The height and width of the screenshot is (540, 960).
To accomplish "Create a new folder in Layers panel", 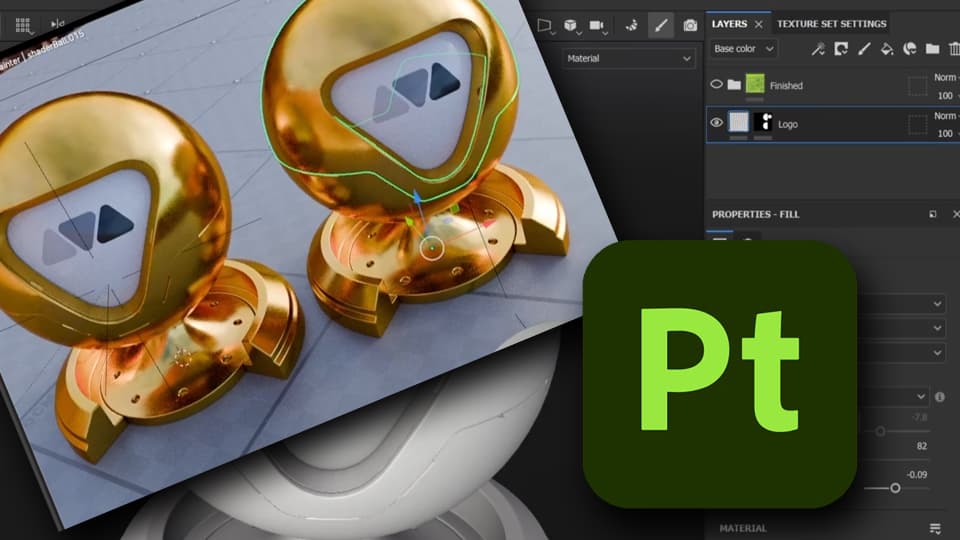I will pyautogui.click(x=932, y=49).
